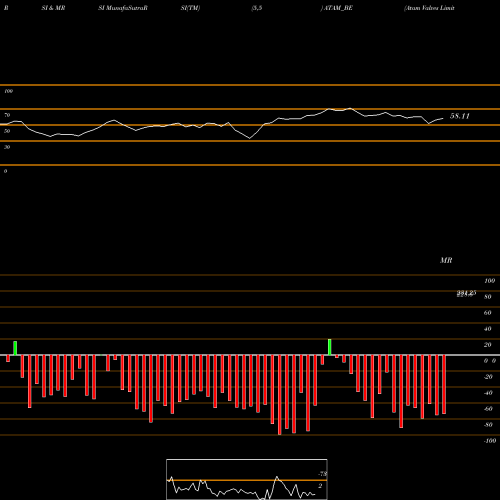Click the "SI MunafaSutraR" header text

(x=123, y=8)
